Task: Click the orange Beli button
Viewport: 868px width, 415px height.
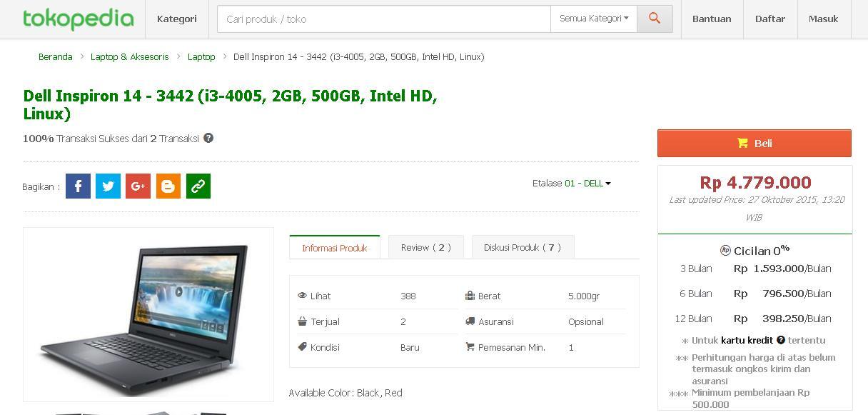Action: (x=755, y=143)
